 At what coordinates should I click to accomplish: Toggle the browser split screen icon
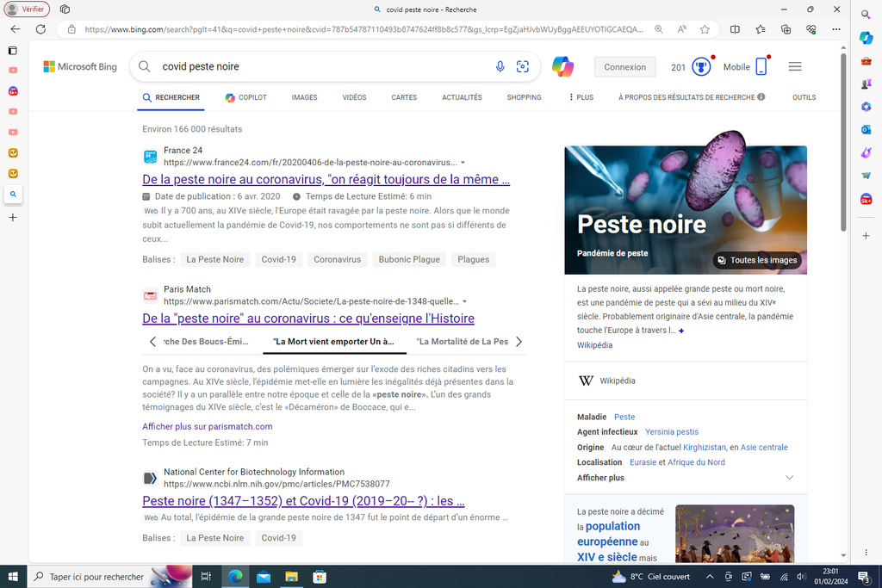(x=735, y=29)
